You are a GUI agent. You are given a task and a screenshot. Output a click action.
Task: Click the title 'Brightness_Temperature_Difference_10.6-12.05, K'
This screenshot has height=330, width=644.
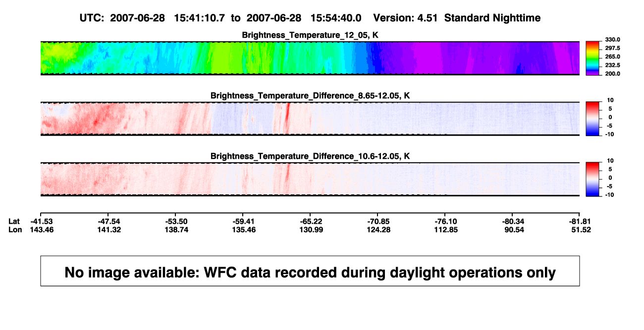310,156
